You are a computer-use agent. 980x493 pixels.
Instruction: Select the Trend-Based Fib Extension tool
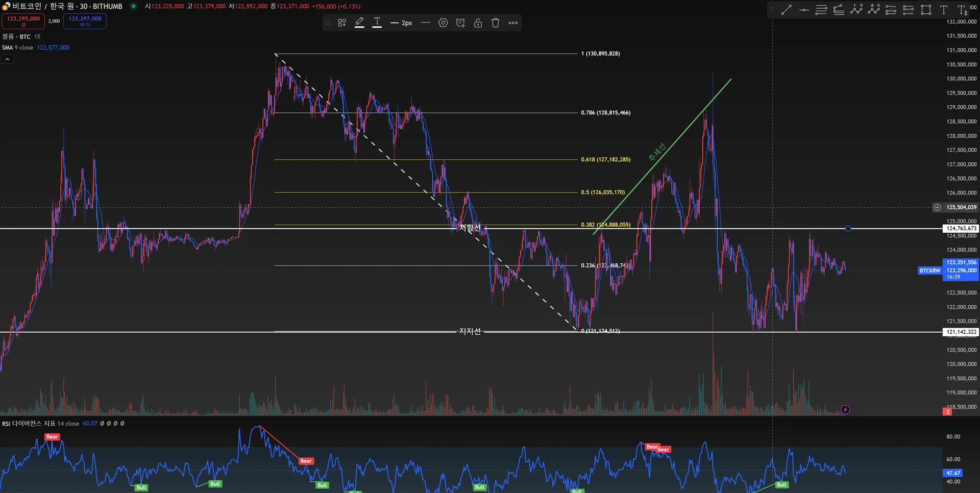click(839, 10)
